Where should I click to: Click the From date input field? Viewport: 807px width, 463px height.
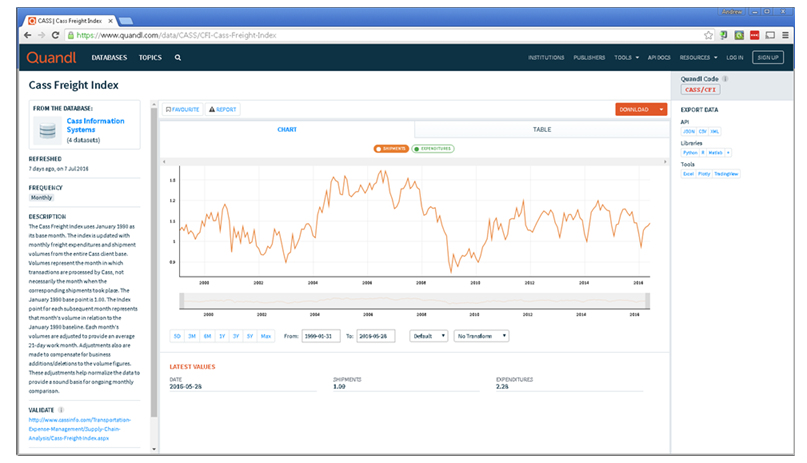pos(321,336)
